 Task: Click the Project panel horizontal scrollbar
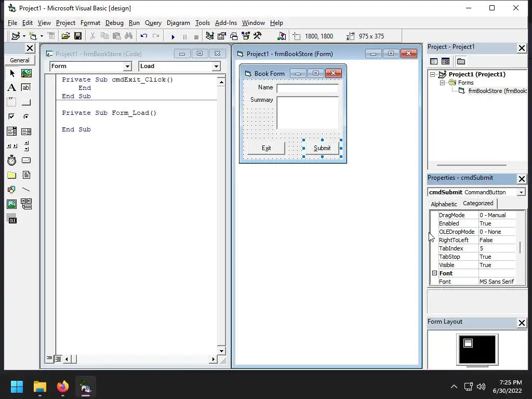click(x=472, y=165)
